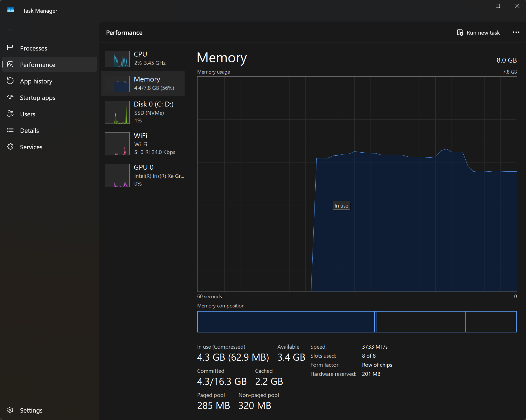The image size is (526, 420).
Task: Click the Intel(R) Iris(R) Xe GPU description
Action: [159, 176]
